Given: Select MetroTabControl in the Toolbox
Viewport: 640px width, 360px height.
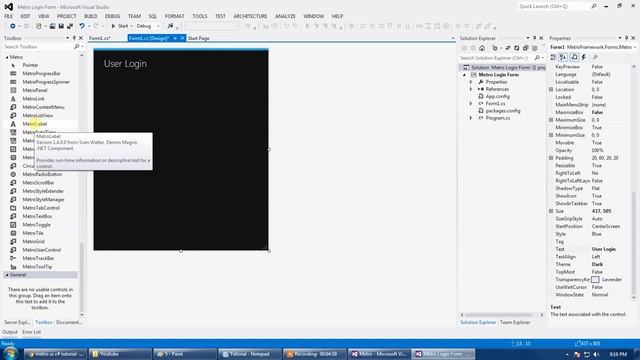Looking at the screenshot, I should (41, 208).
